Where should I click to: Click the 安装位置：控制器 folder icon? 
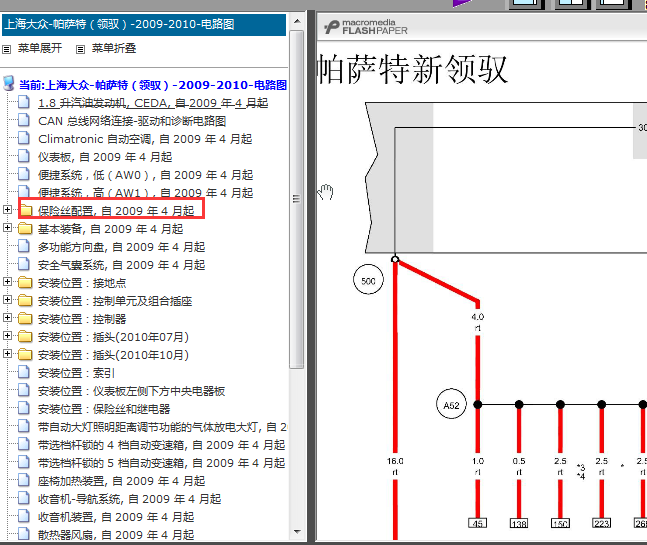tap(26, 319)
